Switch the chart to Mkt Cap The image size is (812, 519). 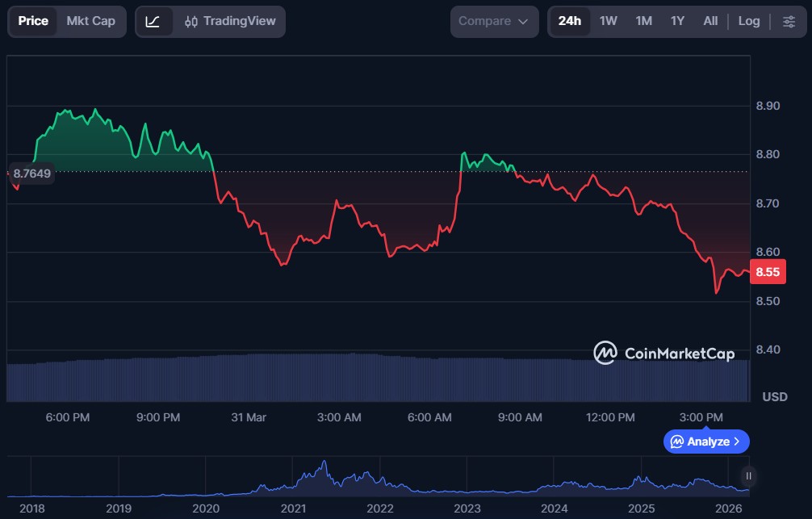[90, 21]
